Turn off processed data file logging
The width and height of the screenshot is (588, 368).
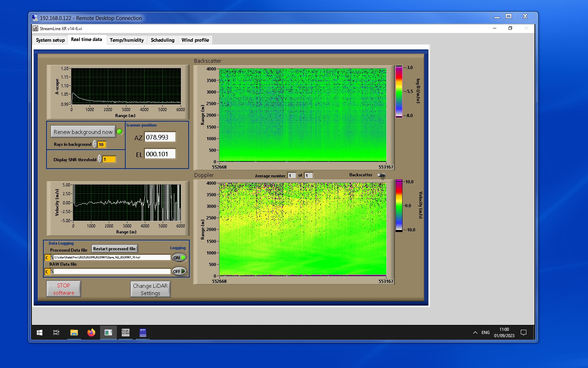(x=179, y=258)
